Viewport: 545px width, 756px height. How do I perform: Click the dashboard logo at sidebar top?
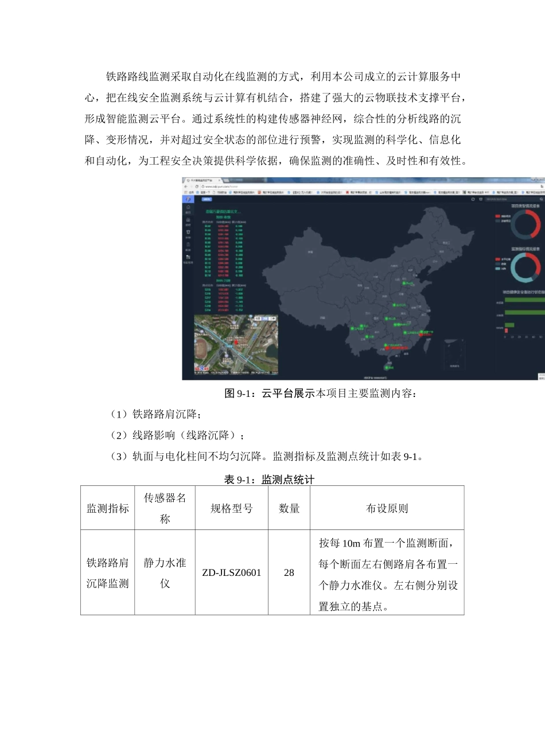188,199
